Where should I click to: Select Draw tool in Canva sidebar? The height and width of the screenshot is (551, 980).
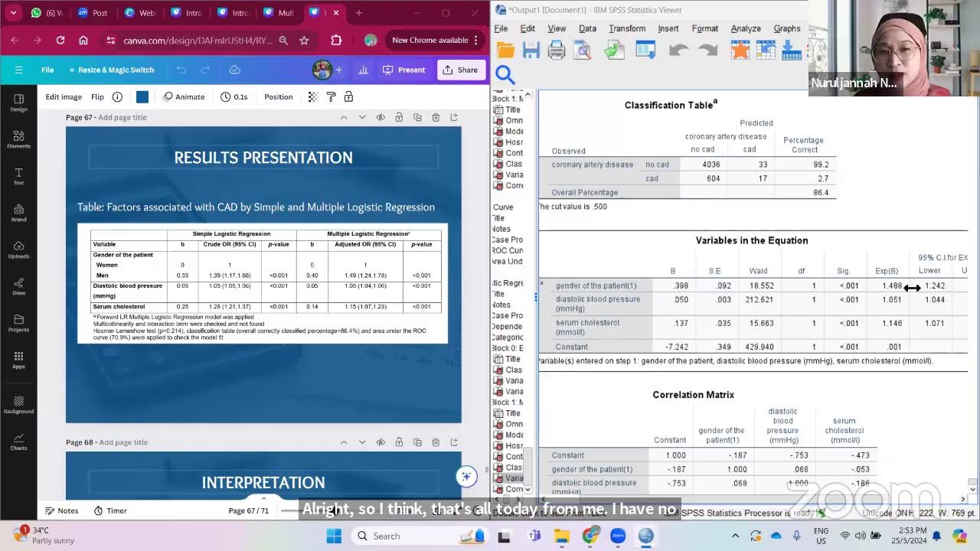pyautogui.click(x=18, y=286)
